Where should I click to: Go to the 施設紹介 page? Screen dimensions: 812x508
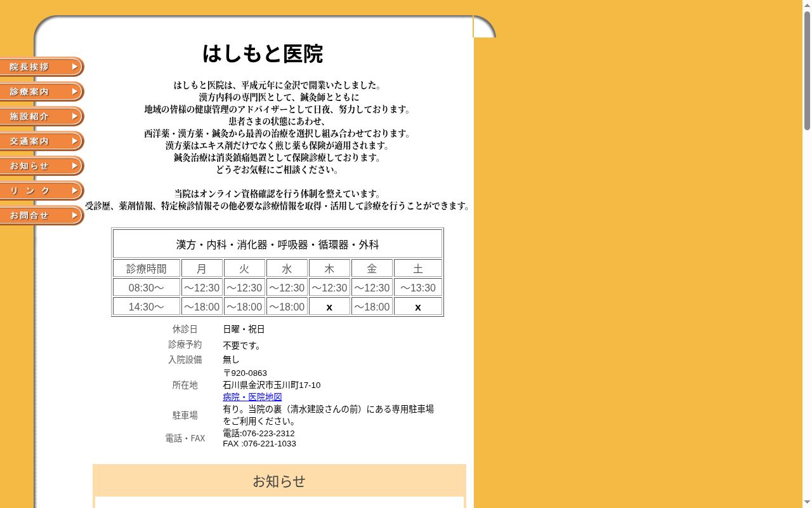(x=42, y=116)
